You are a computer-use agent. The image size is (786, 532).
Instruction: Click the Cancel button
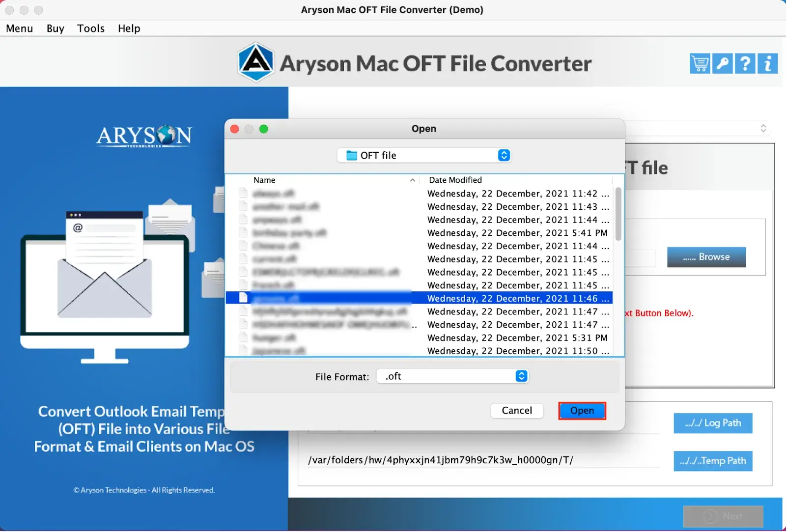517,411
